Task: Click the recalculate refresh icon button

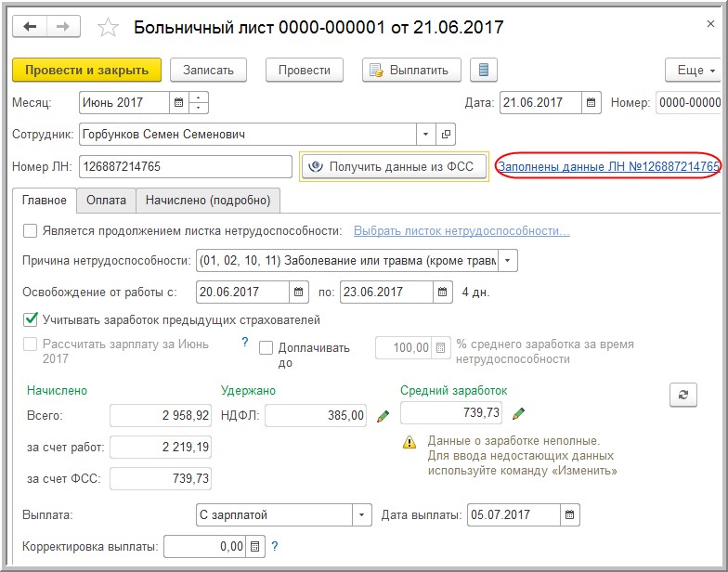Action: (x=683, y=396)
